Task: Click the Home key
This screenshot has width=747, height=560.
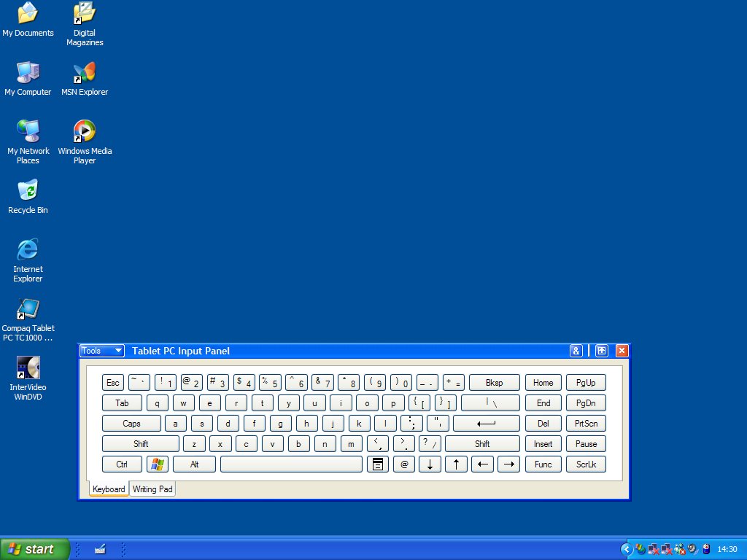Action: pos(543,382)
